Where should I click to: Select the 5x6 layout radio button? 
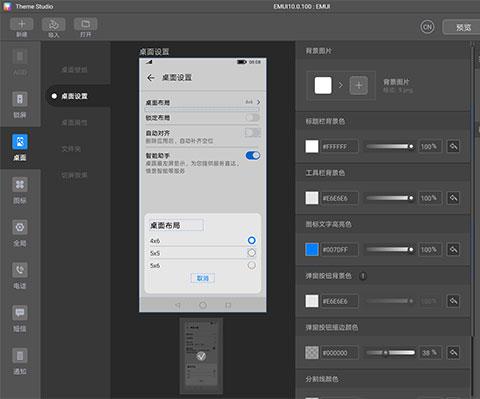click(252, 265)
